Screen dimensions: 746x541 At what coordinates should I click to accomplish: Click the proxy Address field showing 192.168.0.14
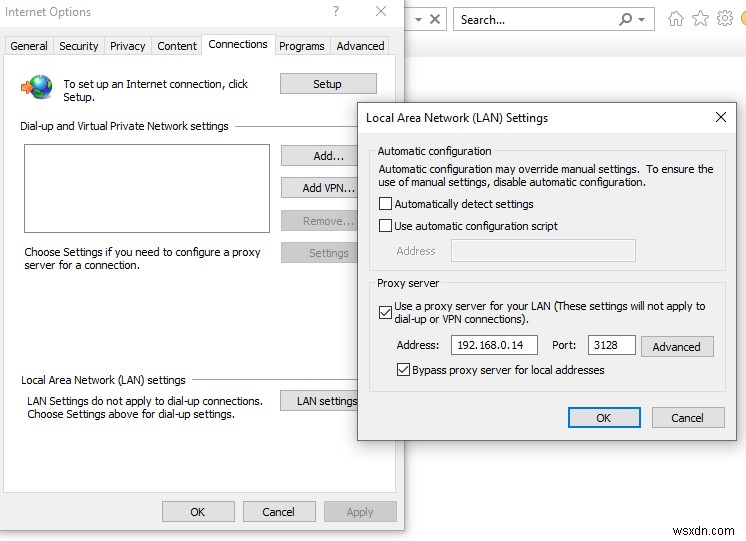point(494,345)
